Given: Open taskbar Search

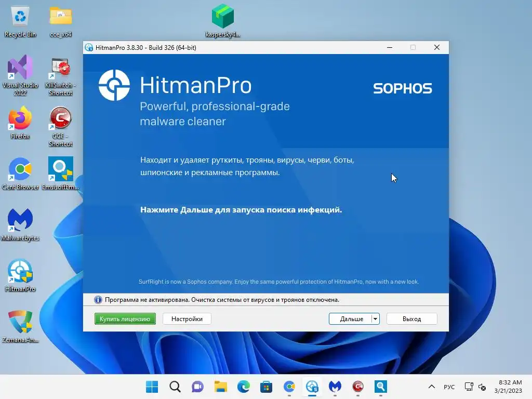Looking at the screenshot, I should [175, 387].
